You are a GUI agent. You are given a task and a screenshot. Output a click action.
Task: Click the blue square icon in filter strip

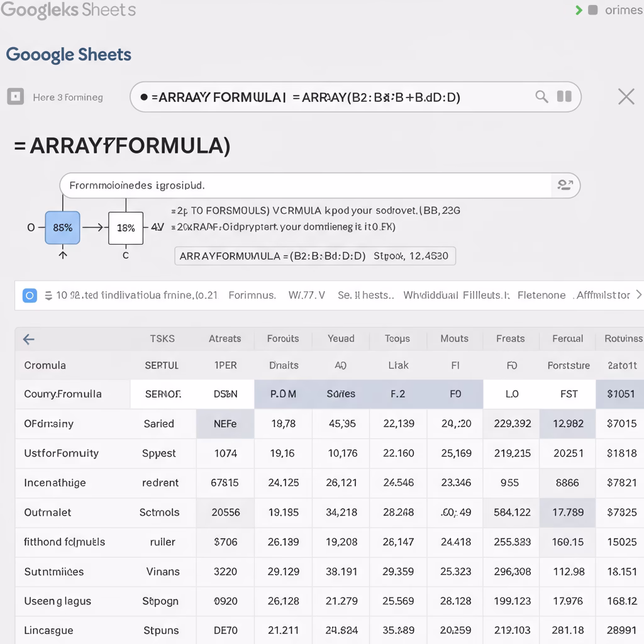coord(30,296)
